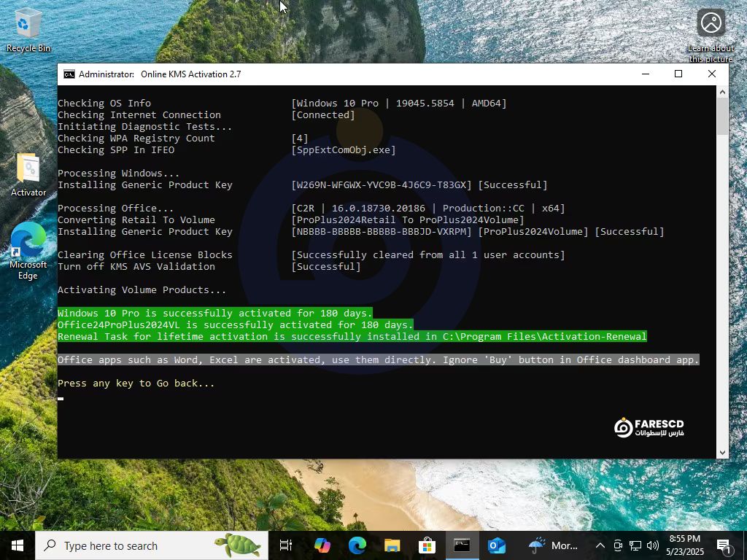The width and height of the screenshot is (747, 560).
Task: Click the 'Press any key to Go back...' line
Action: pyautogui.click(x=136, y=384)
